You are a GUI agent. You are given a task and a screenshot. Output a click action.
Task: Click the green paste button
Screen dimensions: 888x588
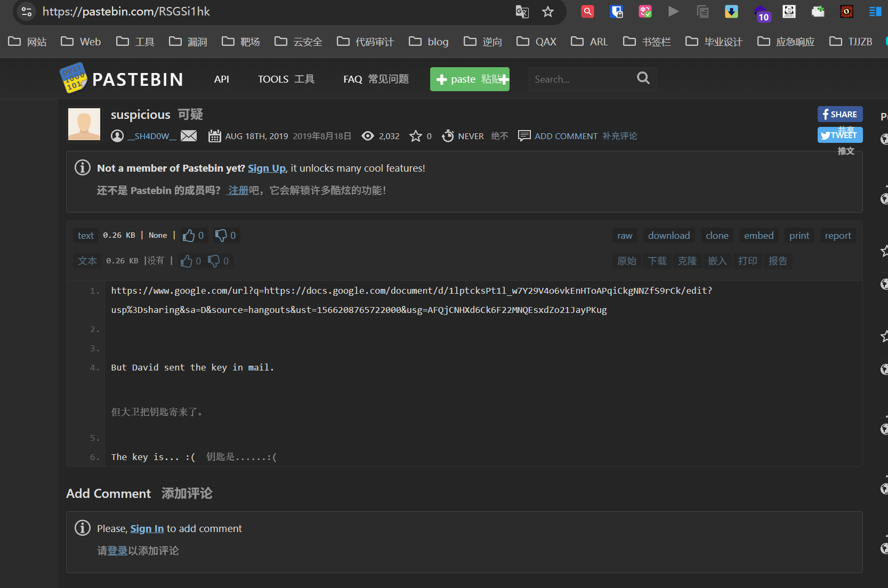point(470,79)
